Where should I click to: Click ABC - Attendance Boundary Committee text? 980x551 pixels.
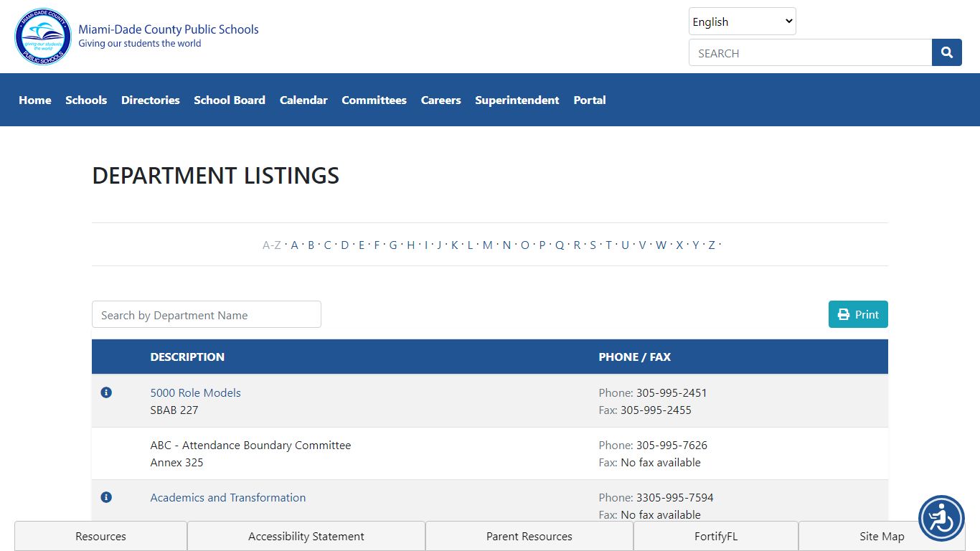pyautogui.click(x=250, y=445)
